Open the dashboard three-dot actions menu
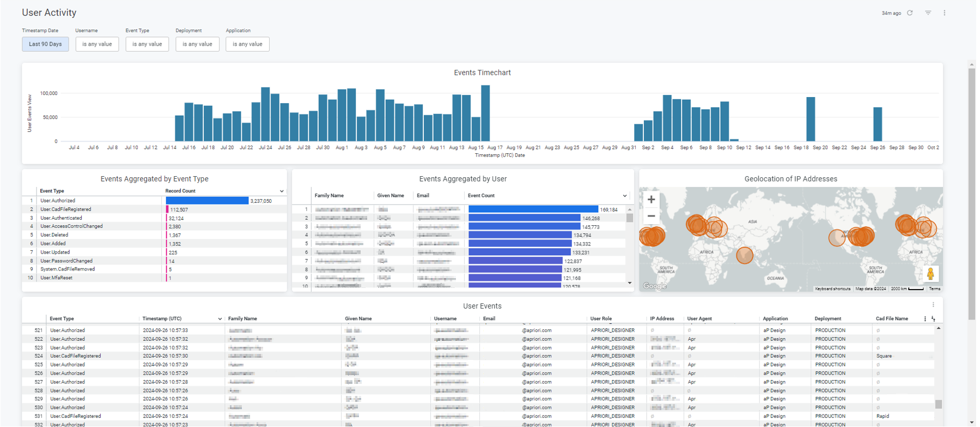 (945, 13)
